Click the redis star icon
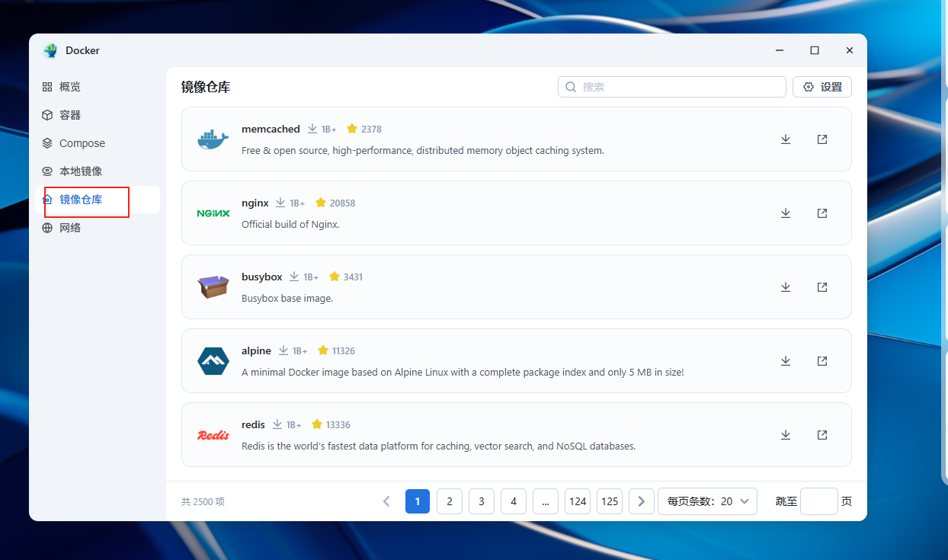Image resolution: width=948 pixels, height=560 pixels. pos(317,424)
